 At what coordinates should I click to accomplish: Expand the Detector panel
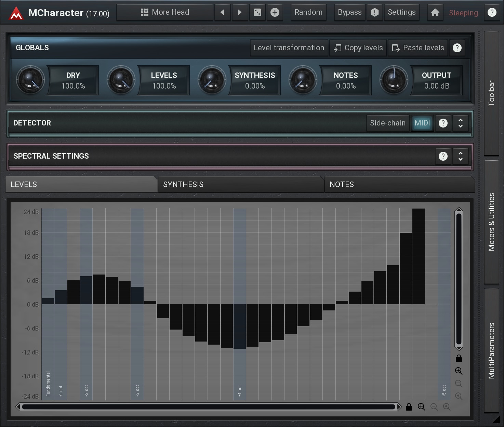[460, 123]
